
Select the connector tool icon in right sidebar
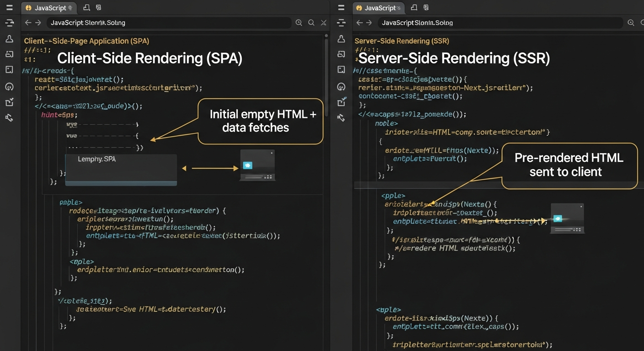click(341, 118)
